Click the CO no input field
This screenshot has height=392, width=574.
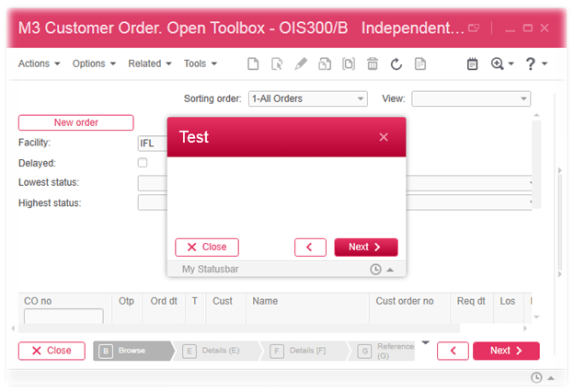pos(63,317)
